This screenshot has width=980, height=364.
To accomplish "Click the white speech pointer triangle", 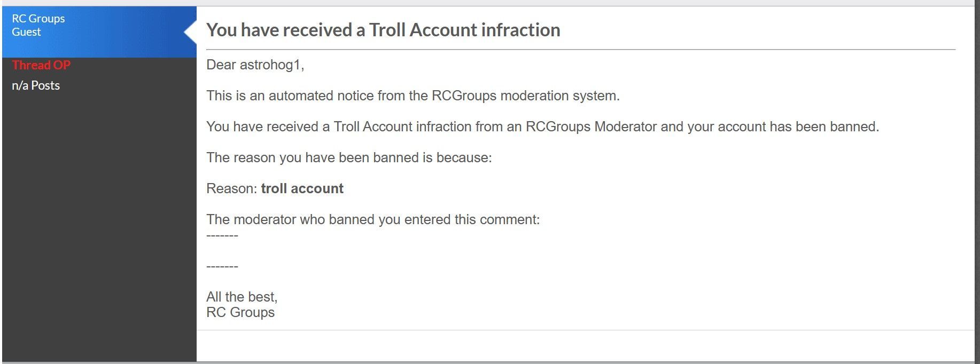I will tap(190, 33).
